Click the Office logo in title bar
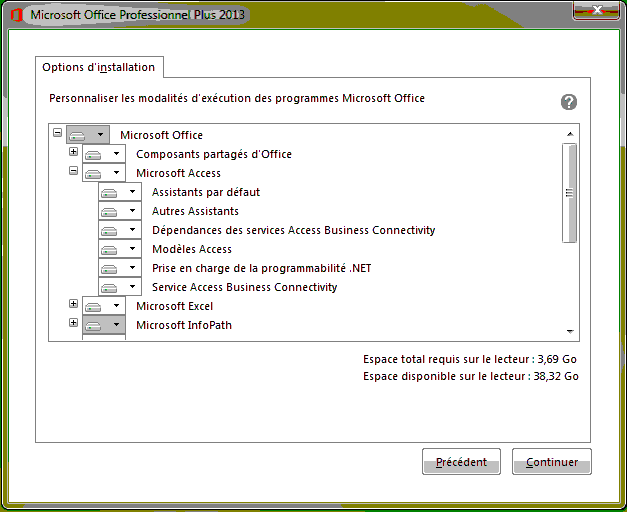The width and height of the screenshot is (627, 512). 16,15
